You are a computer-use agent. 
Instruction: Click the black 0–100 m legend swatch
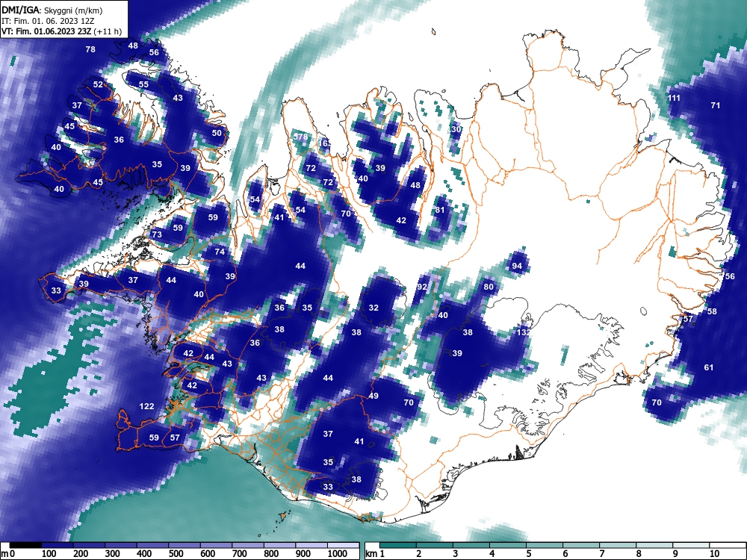tap(25, 545)
